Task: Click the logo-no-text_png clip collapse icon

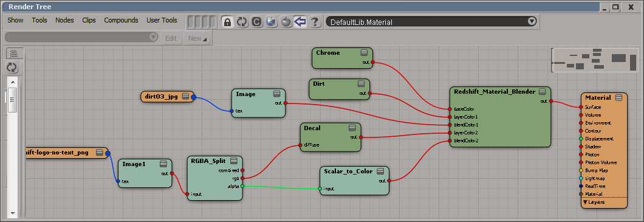Action: click(100, 153)
